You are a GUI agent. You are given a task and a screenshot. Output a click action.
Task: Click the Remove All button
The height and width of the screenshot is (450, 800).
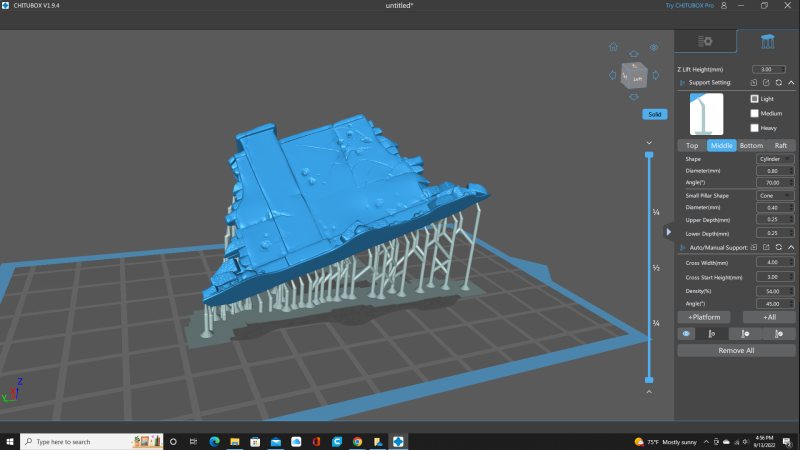pyautogui.click(x=736, y=351)
